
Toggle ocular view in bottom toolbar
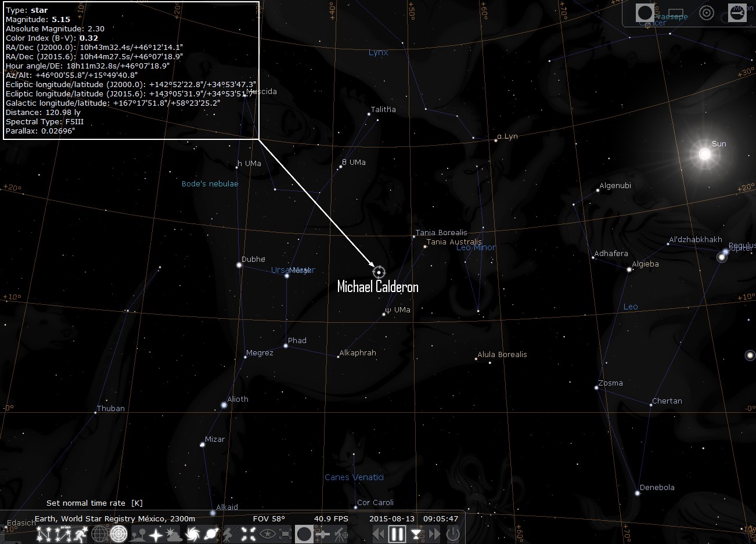point(304,534)
